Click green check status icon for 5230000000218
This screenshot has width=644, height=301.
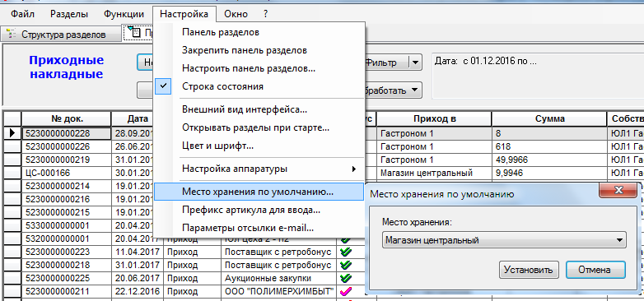click(346, 265)
